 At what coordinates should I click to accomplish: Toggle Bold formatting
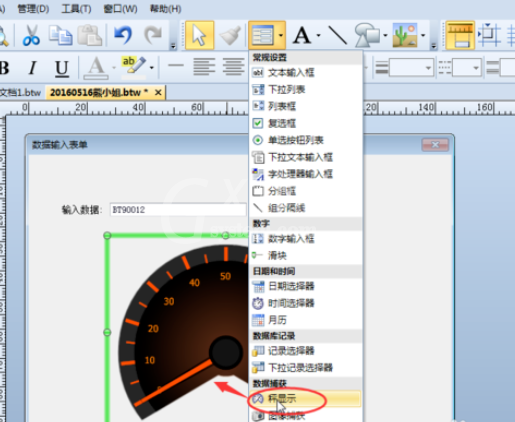pyautogui.click(x=5, y=68)
